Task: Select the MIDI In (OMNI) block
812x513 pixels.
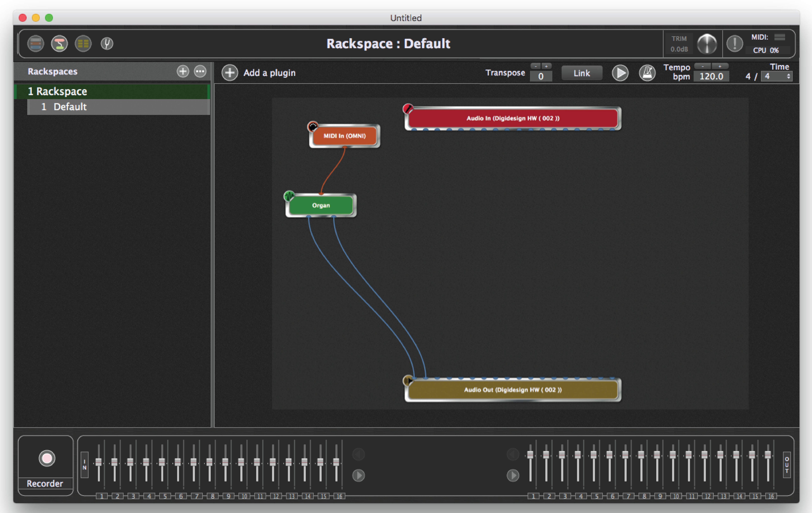Action: [x=345, y=136]
